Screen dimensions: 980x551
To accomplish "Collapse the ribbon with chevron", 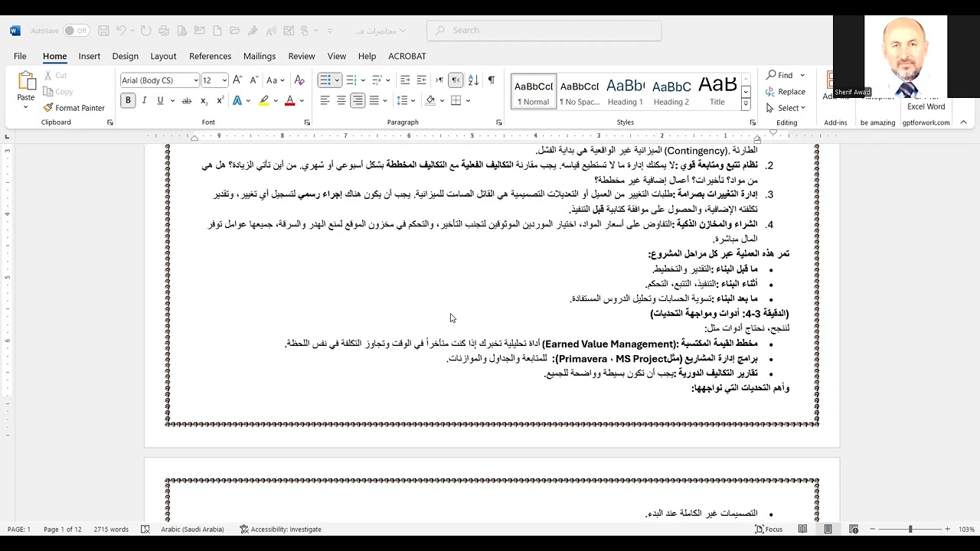I will 963,122.
